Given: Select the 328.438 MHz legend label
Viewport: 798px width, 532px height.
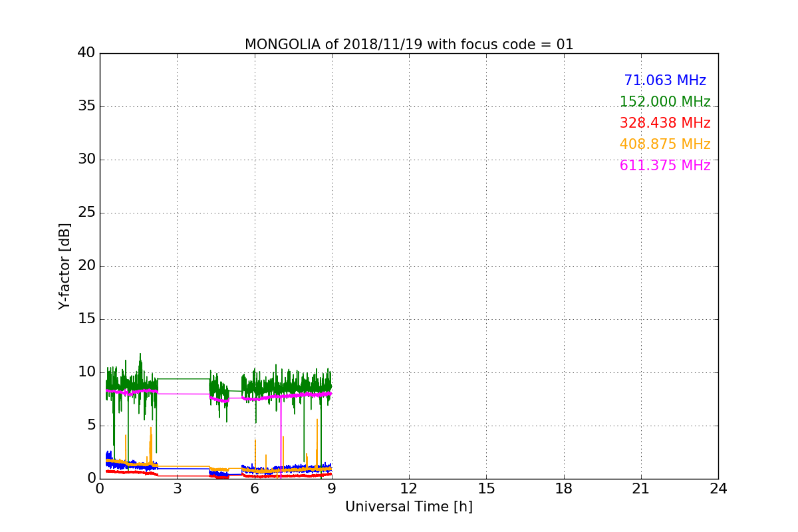Looking at the screenshot, I should (x=665, y=123).
